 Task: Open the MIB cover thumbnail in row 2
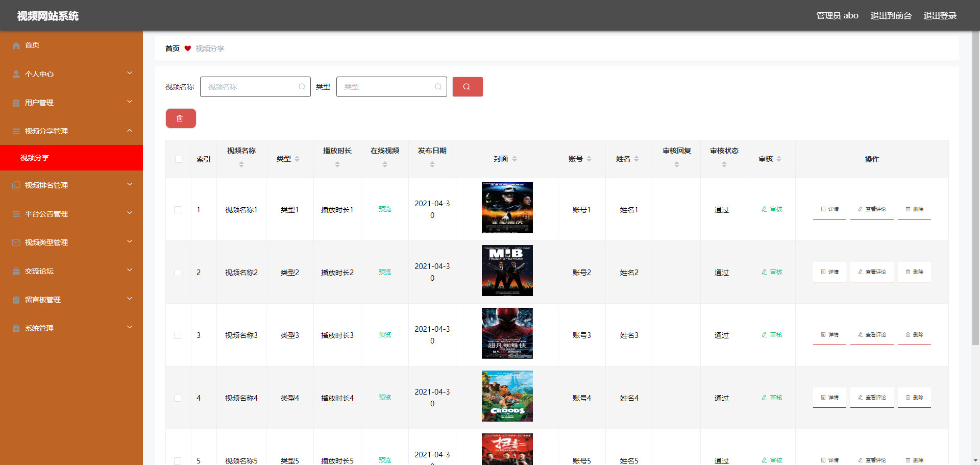[507, 271]
